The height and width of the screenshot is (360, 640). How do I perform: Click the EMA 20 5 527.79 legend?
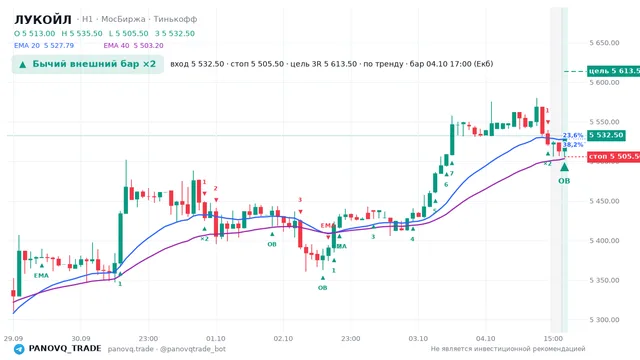[44, 45]
